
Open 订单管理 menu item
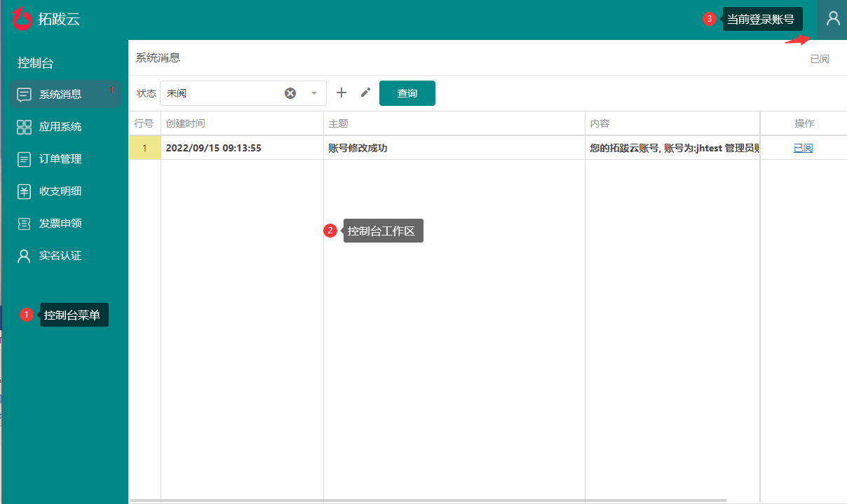[x=60, y=159]
